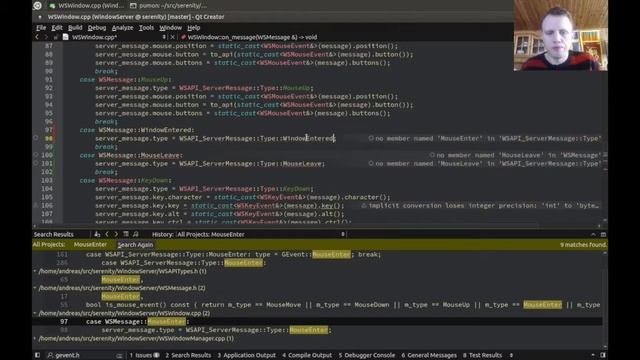Open the Search Results pane tab
Image resolution: width=640 pixels, height=360 pixels.
[x=188, y=355]
